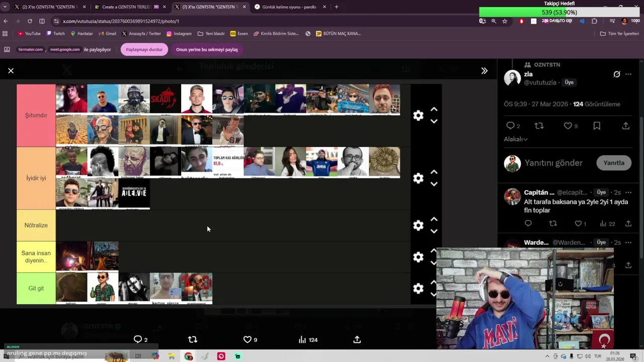This screenshot has width=644, height=362.
Task: Collapse the reply sidebar with double chevron
Action: [484, 71]
